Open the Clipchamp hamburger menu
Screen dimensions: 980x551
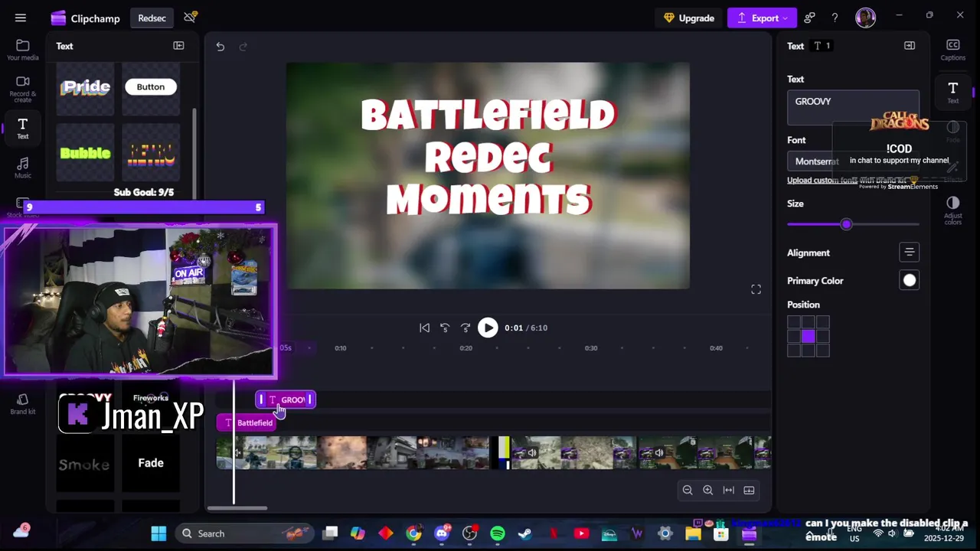pyautogui.click(x=21, y=18)
